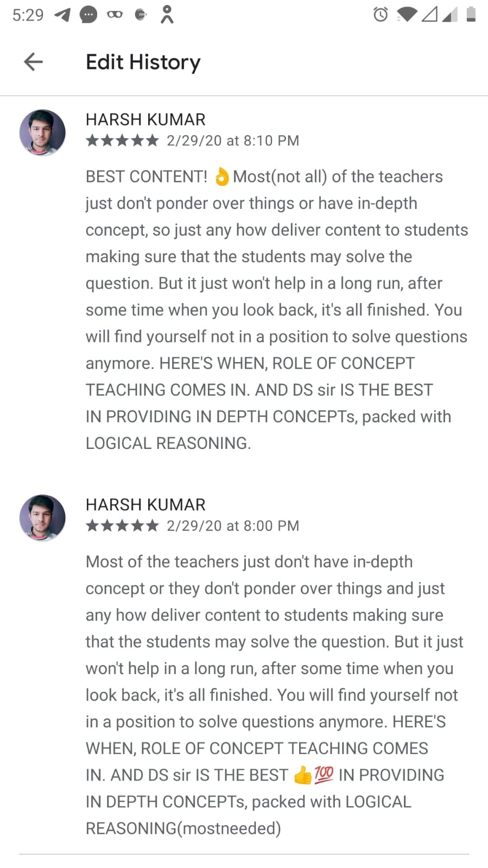Tap the Wi-Fi signal status icon

click(x=407, y=15)
